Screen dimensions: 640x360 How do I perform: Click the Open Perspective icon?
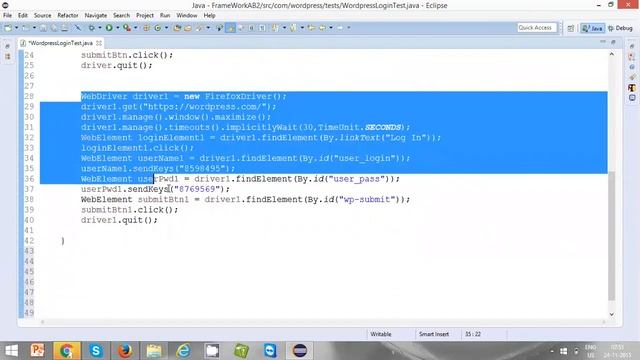coord(571,28)
